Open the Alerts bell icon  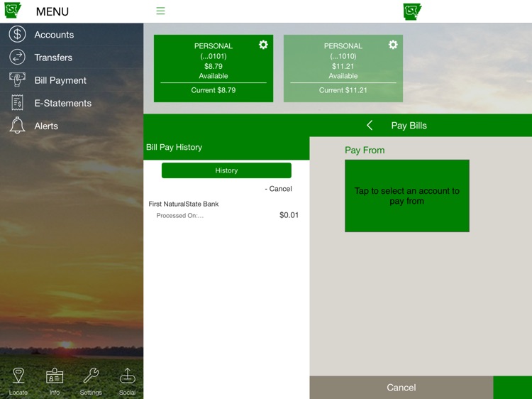coord(17,125)
